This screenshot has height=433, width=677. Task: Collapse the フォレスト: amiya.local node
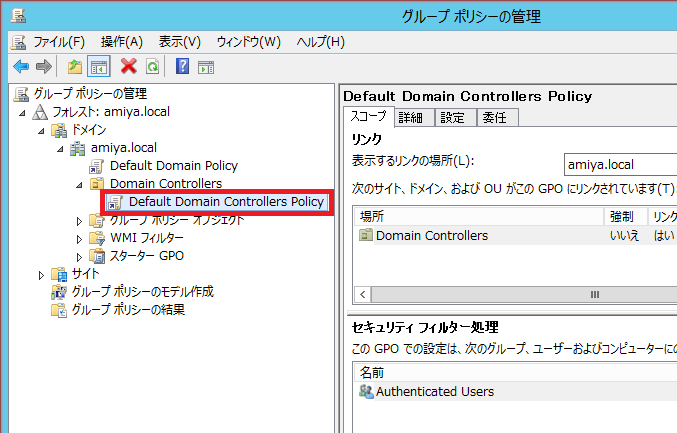click(22, 113)
